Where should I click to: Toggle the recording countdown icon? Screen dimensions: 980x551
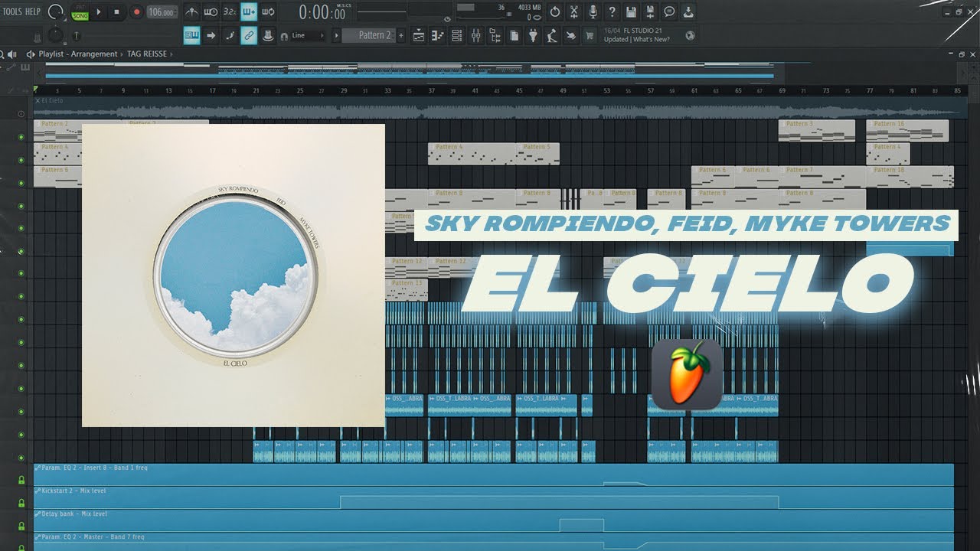pos(230,11)
